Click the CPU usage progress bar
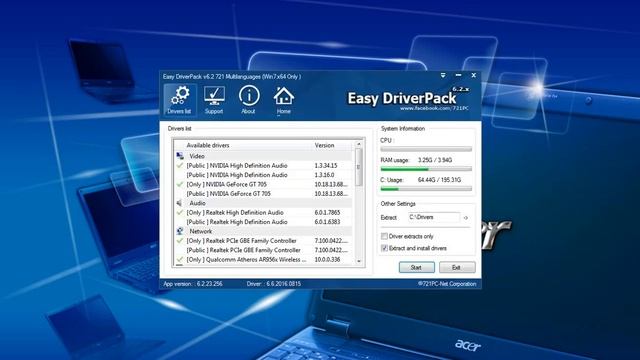The width and height of the screenshot is (640, 360). pyautogui.click(x=426, y=149)
